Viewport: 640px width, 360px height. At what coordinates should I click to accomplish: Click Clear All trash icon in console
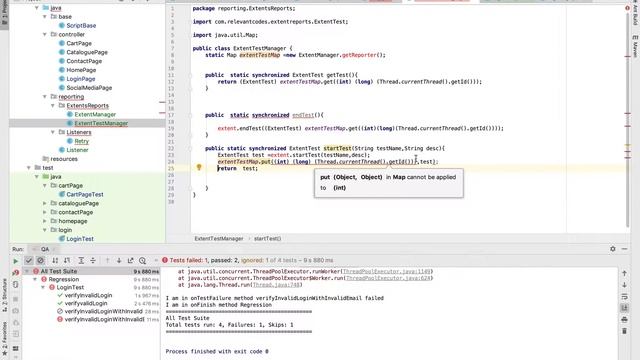click(624, 331)
